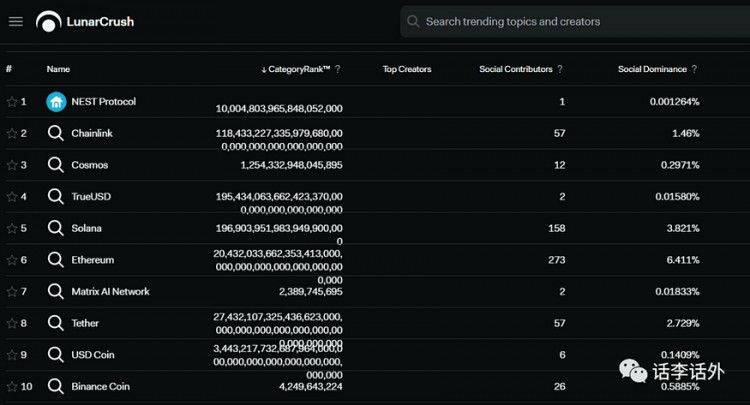Favorite USD Coin with its star

[11, 355]
